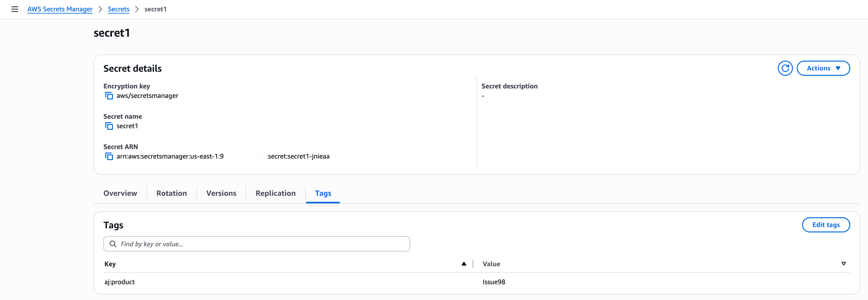Switch to the Versions tab

coord(221,193)
